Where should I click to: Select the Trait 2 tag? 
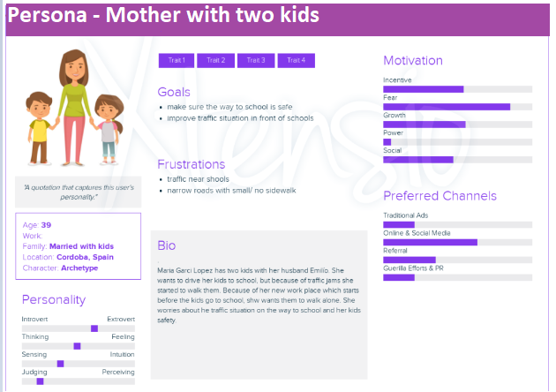215,60
